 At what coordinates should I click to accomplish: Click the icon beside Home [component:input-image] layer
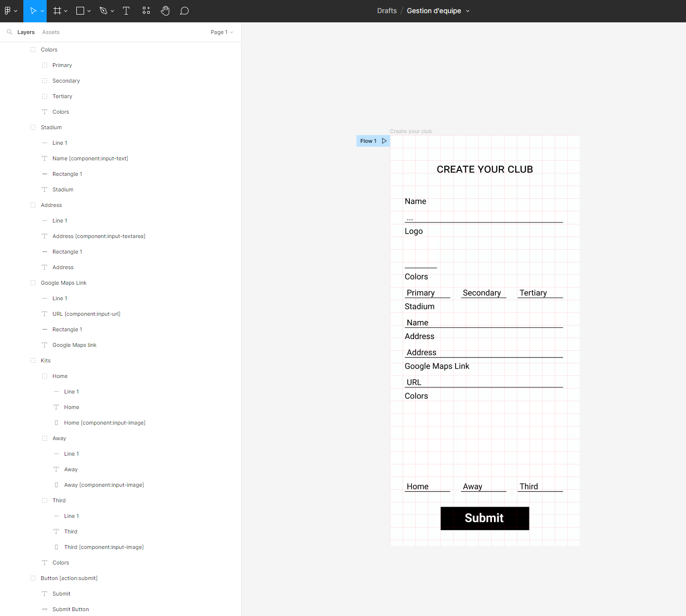(56, 423)
